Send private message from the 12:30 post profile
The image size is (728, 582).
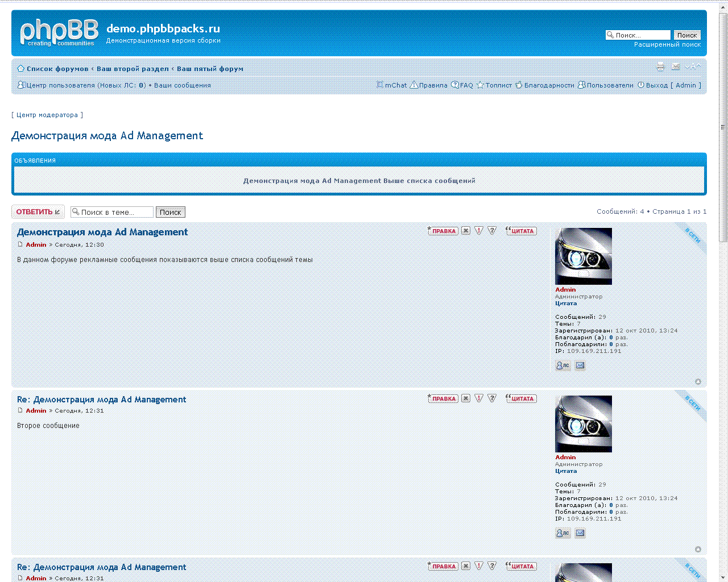[x=563, y=365]
